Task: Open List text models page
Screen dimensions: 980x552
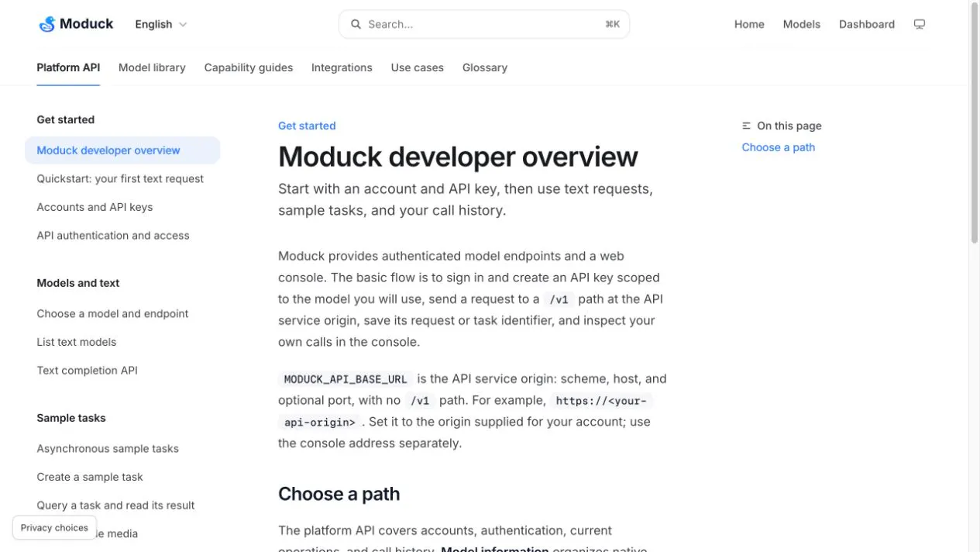Action: point(76,342)
